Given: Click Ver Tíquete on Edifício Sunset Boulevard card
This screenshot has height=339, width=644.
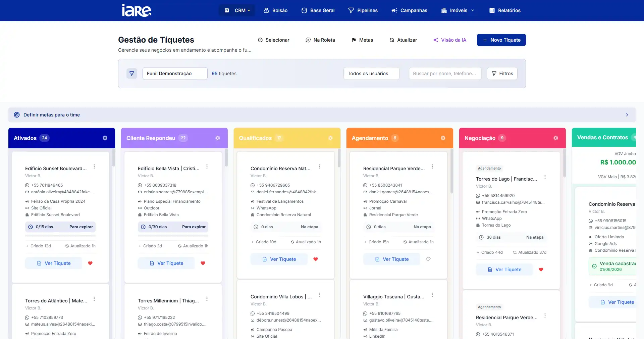Looking at the screenshot, I should click(54, 263).
